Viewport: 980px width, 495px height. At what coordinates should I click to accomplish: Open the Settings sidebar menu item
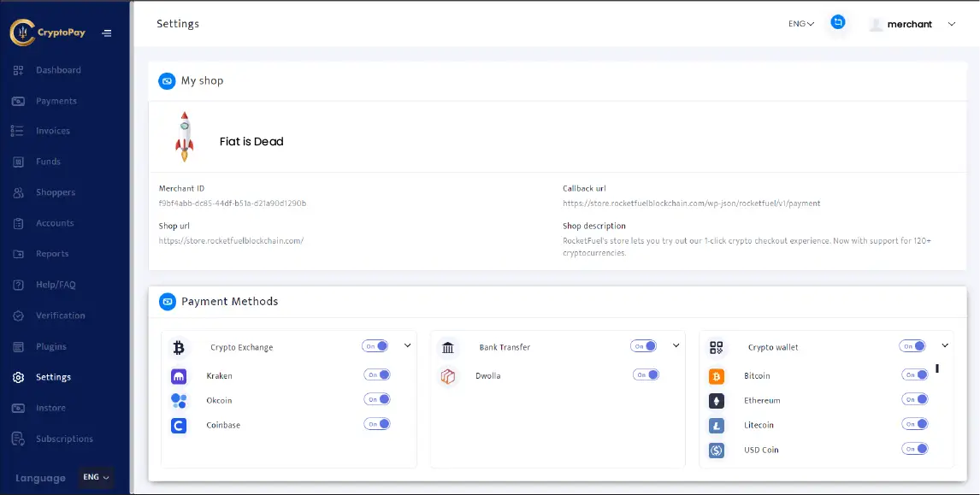51,377
